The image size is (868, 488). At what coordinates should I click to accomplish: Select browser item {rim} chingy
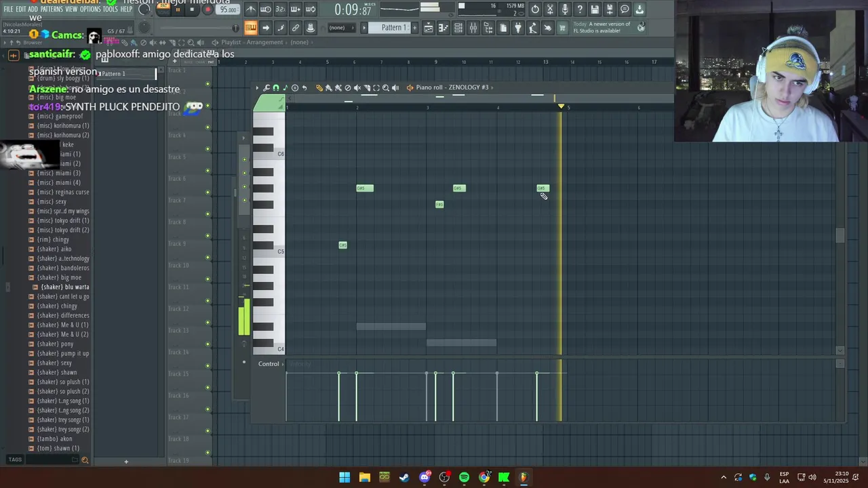(53, 239)
